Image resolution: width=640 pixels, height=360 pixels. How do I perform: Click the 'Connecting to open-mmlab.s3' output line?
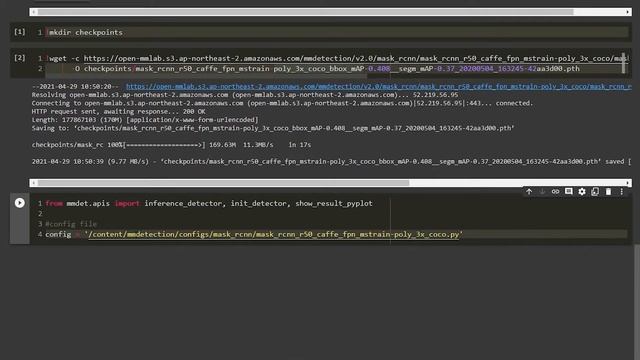coord(282,103)
